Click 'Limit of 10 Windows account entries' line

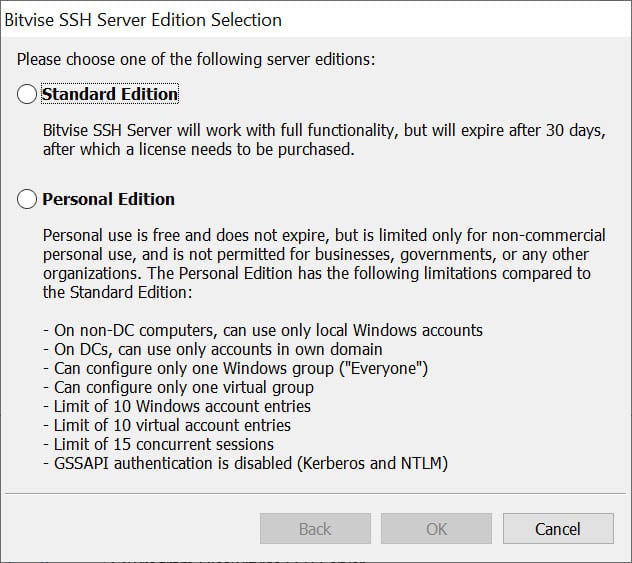[177, 406]
